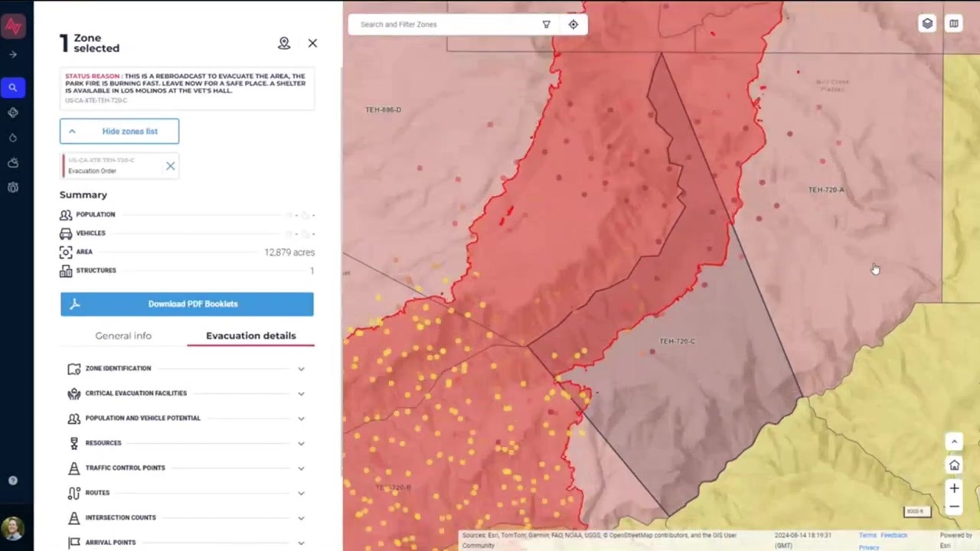Close the zone selected panel
Viewport: 980px width, 551px height.
coord(312,44)
